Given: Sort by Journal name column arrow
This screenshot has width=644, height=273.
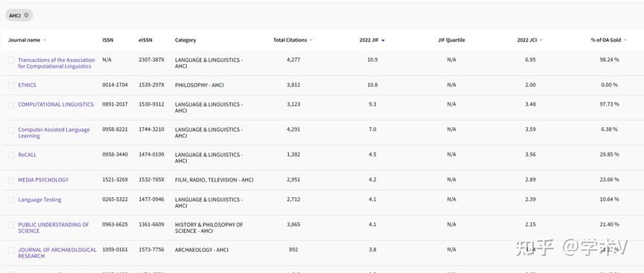Looking at the screenshot, I should click(45, 40).
